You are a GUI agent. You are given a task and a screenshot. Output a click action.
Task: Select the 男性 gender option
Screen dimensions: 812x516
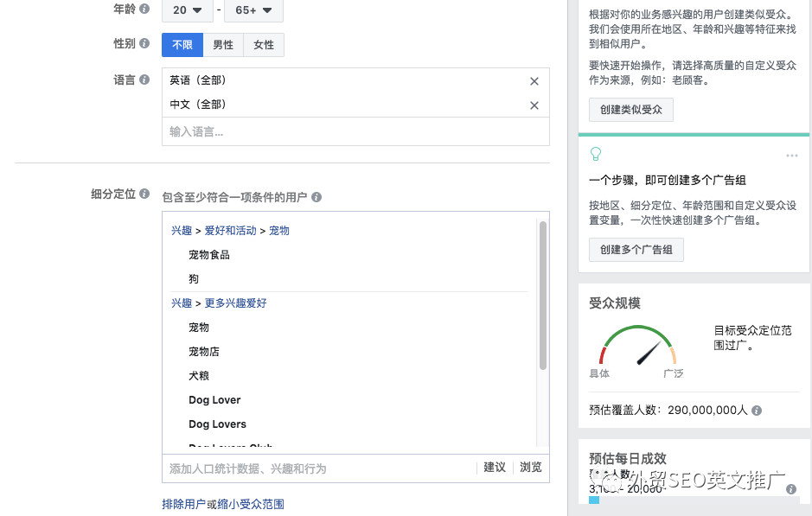[x=223, y=44]
